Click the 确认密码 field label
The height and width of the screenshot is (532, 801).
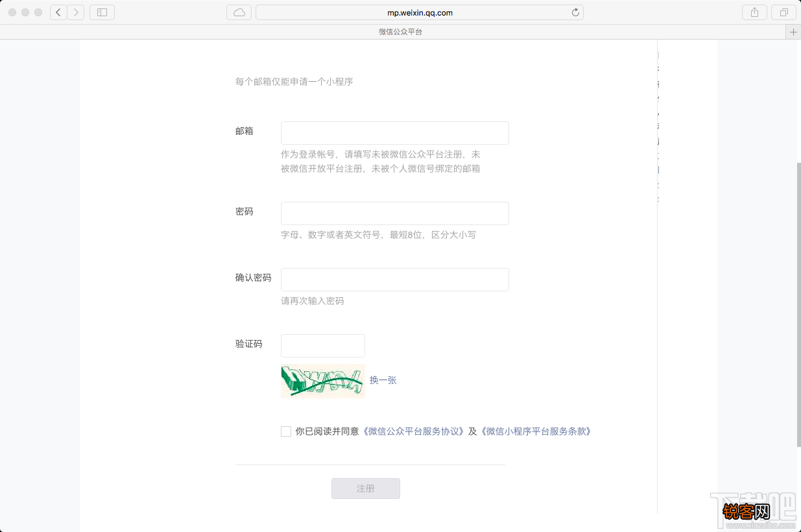point(254,278)
